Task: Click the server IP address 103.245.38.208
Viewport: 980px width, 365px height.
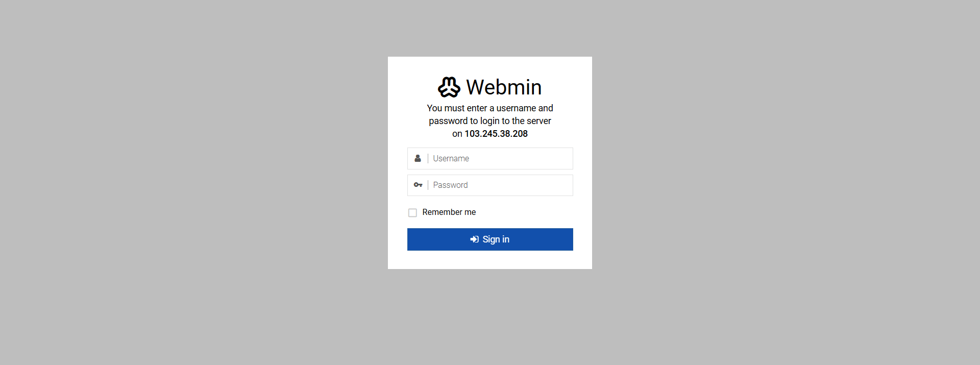Action: click(x=496, y=134)
